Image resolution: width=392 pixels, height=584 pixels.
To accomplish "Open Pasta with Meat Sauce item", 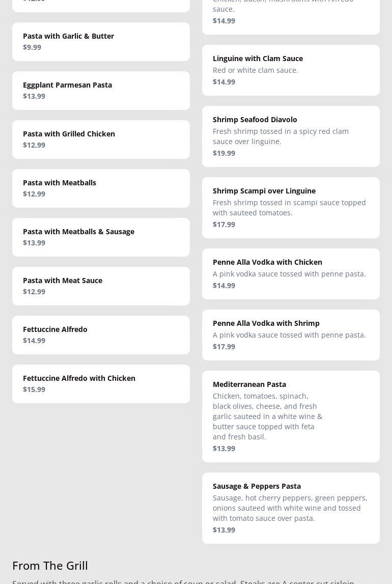I will coord(101,286).
